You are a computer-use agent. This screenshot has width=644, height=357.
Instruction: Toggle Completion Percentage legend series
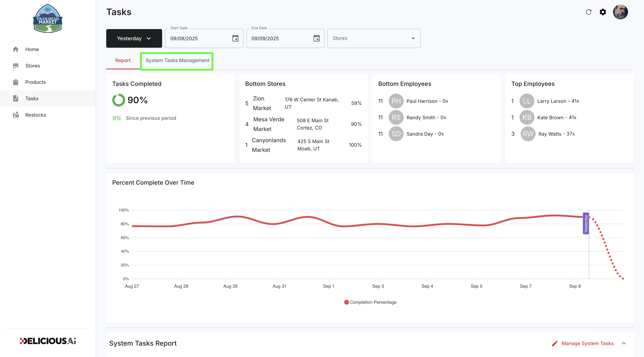pos(370,302)
